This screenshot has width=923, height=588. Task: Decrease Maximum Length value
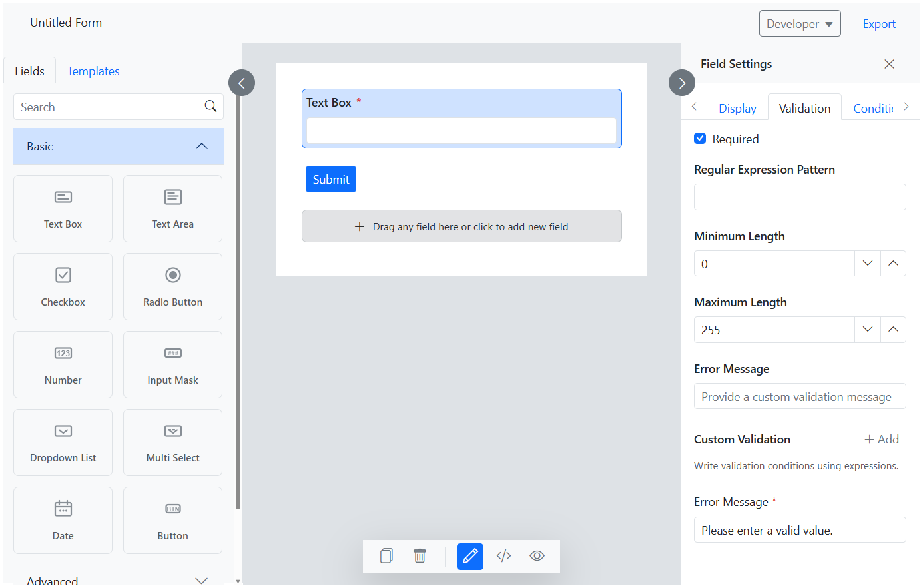(868, 330)
